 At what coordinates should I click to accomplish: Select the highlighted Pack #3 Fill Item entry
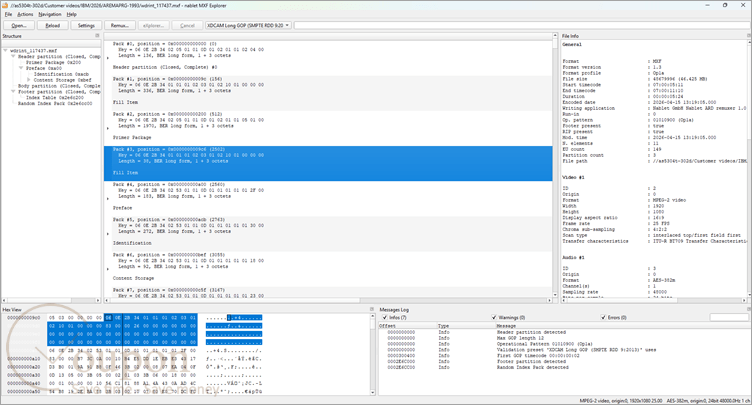click(x=328, y=164)
